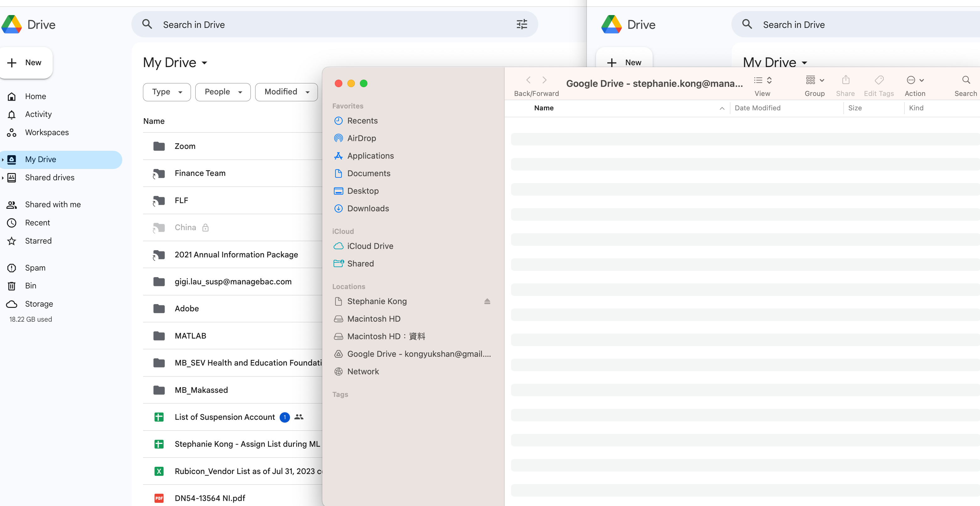
Task: Expand the Shared drives tree arrow
Action: pyautogui.click(x=3, y=178)
